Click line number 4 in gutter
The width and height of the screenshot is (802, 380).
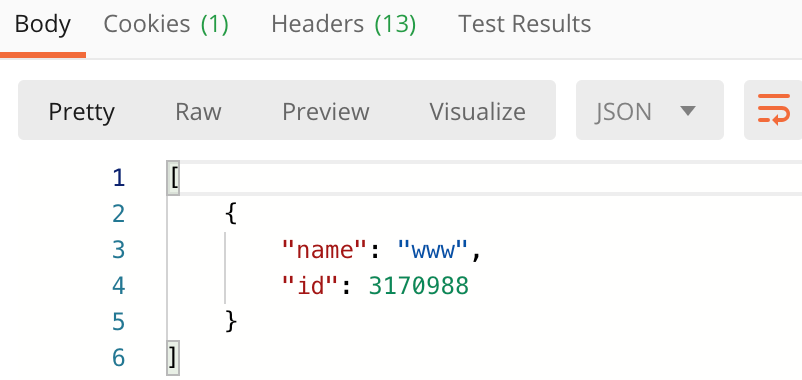pos(119,285)
